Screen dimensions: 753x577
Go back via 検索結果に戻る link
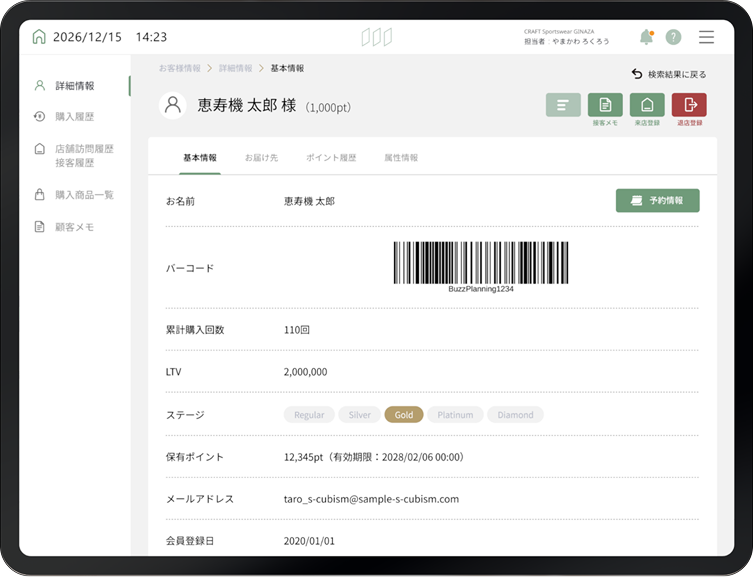[x=669, y=74]
